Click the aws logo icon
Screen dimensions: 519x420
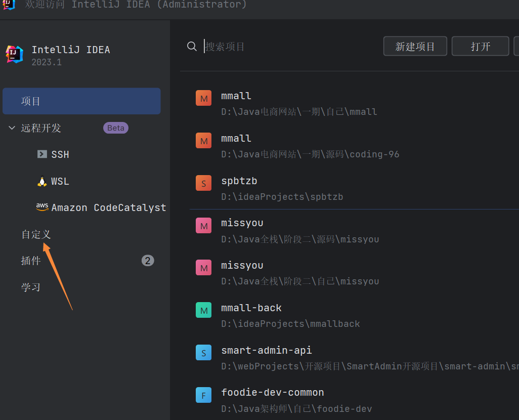coord(42,207)
